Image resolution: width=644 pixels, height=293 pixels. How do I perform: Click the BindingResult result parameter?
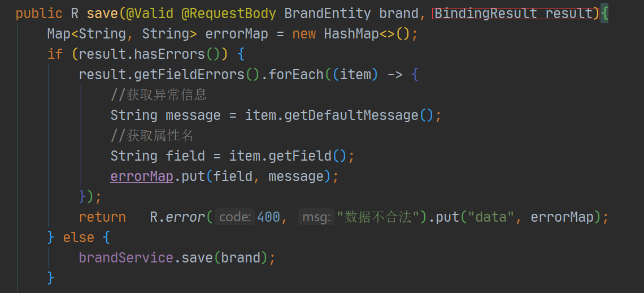tap(514, 14)
